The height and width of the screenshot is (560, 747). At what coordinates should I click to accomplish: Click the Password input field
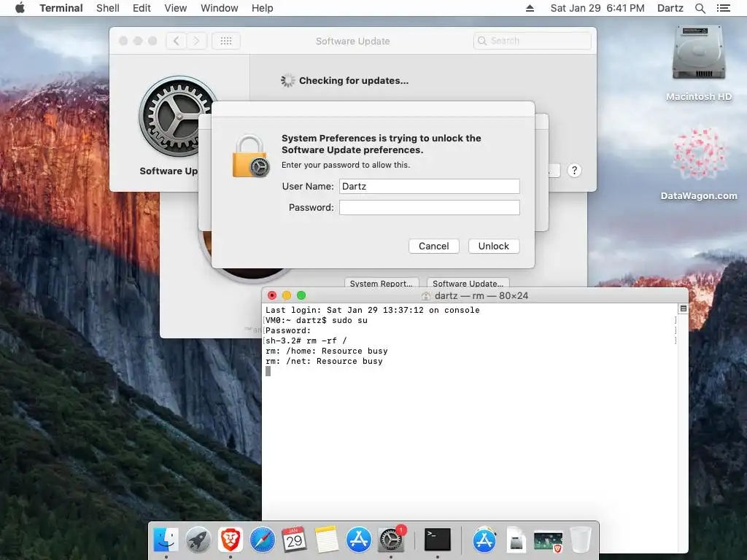tap(429, 207)
